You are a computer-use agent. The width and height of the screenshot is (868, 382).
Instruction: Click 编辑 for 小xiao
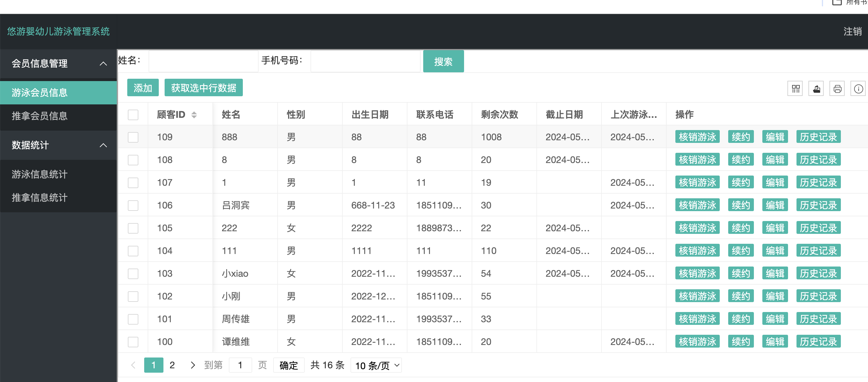[x=775, y=273]
